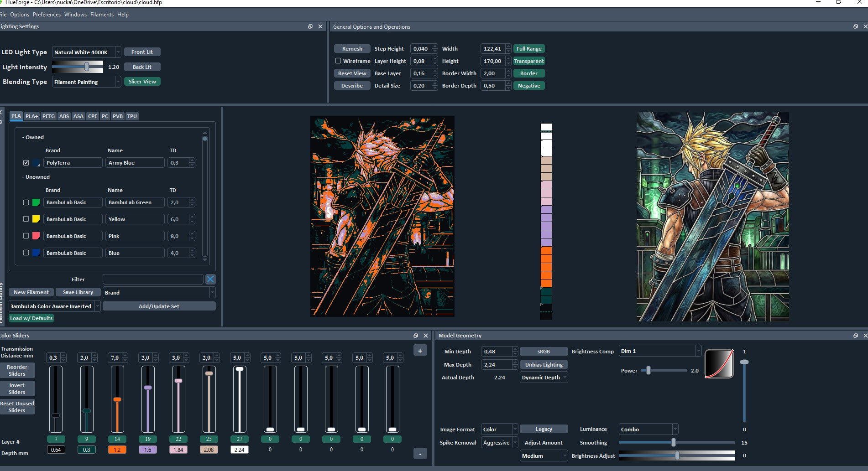Open the Preferences menu
The height and width of the screenshot is (471, 868).
point(47,15)
